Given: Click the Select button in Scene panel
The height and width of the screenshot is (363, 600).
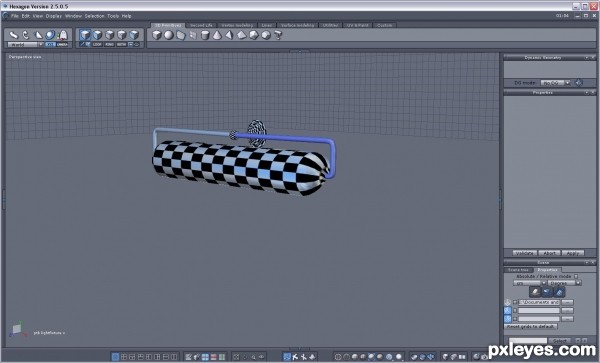Looking at the screenshot, I should tap(560, 340).
